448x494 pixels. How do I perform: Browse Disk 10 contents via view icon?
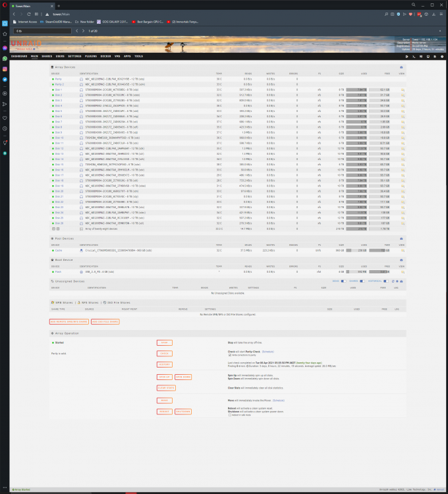coord(403,138)
